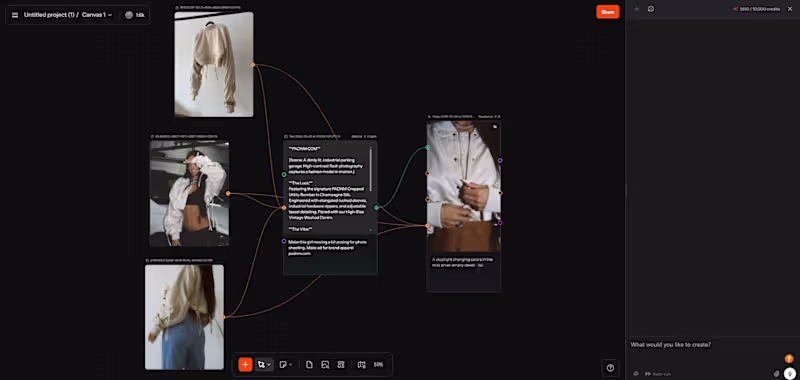Click the '**The Look**' heading text
Image resolution: width=800 pixels, height=380 pixels.
click(301, 183)
